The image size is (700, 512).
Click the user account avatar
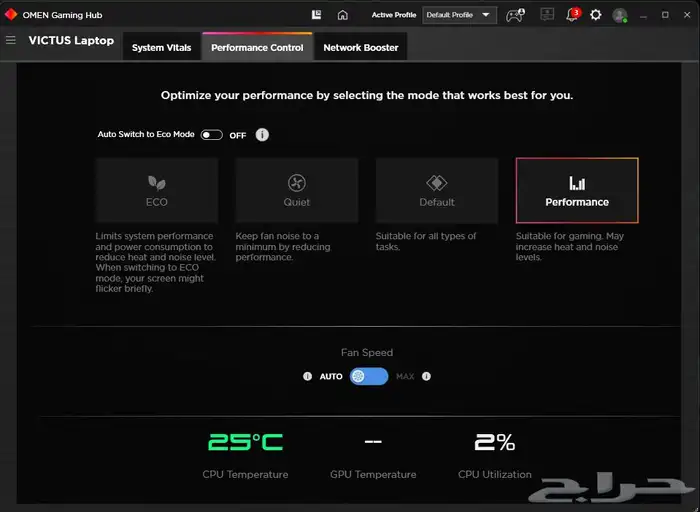pyautogui.click(x=620, y=15)
